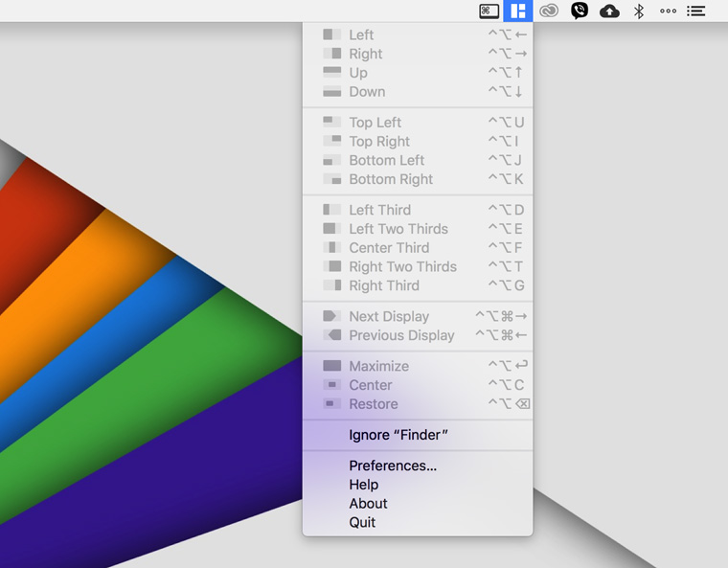This screenshot has width=728, height=568.
Task: Click the Right Two Thirds layout icon
Action: pos(332,266)
